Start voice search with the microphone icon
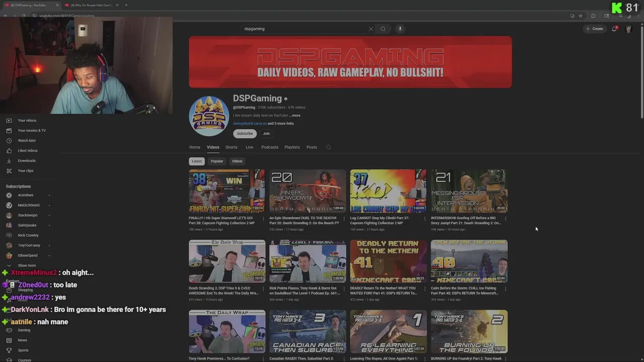This screenshot has height=362, width=644. click(400, 29)
